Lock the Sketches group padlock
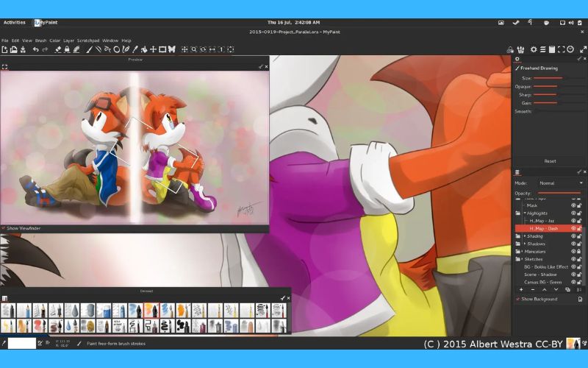The height and width of the screenshot is (368, 588). [579, 259]
